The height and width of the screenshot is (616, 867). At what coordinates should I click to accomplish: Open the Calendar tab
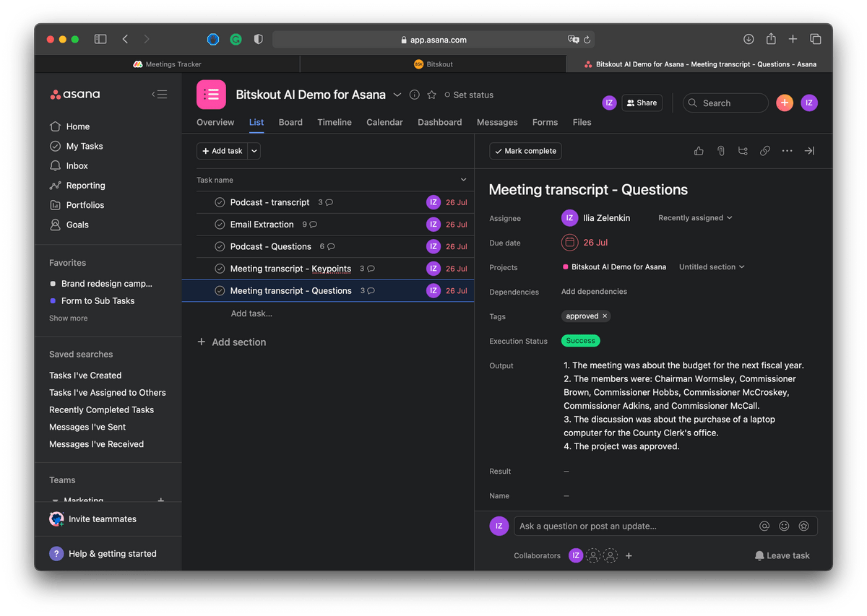coord(384,123)
